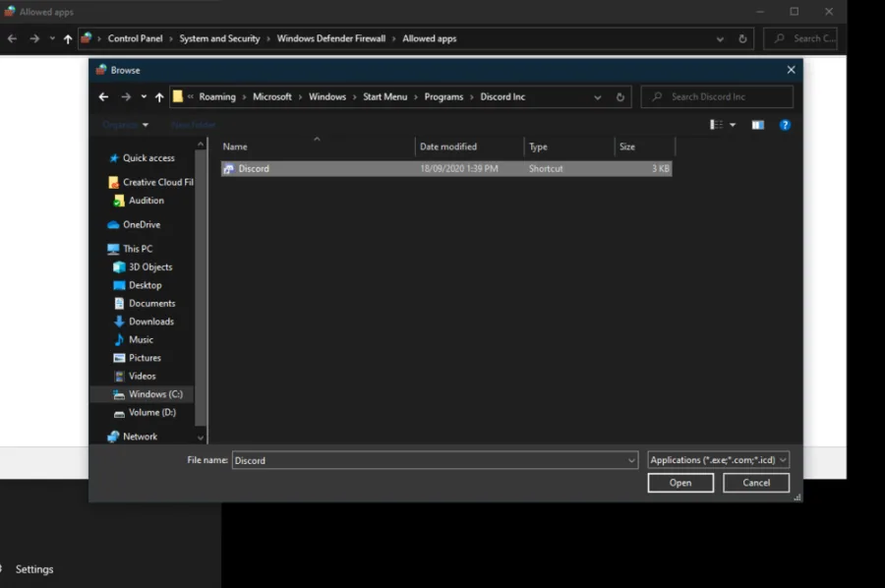Sort by Date modified column
885x588 pixels.
coord(470,147)
